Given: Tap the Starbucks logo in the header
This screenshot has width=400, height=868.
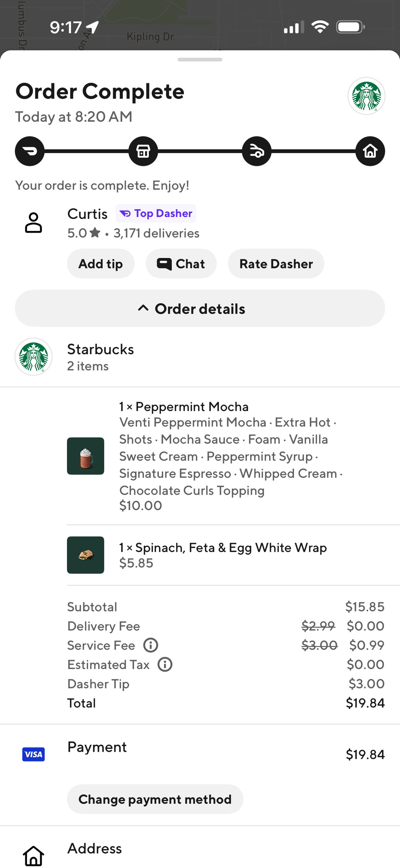Looking at the screenshot, I should (x=366, y=96).
